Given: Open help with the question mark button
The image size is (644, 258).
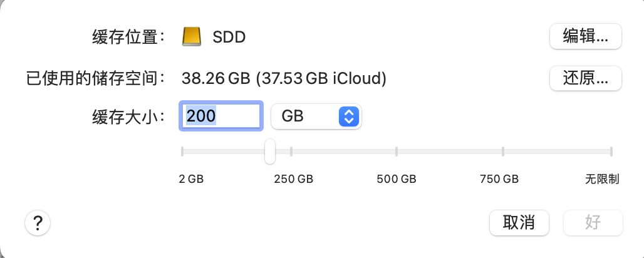Looking at the screenshot, I should click(38, 222).
